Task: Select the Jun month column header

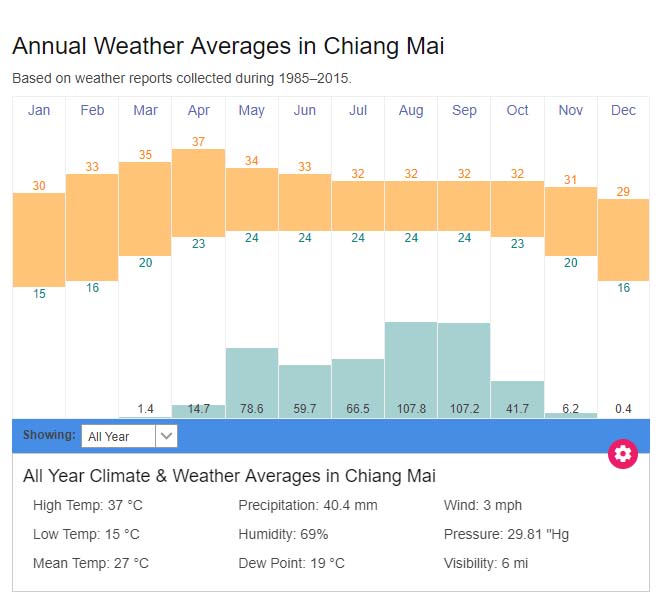Action: tap(304, 110)
